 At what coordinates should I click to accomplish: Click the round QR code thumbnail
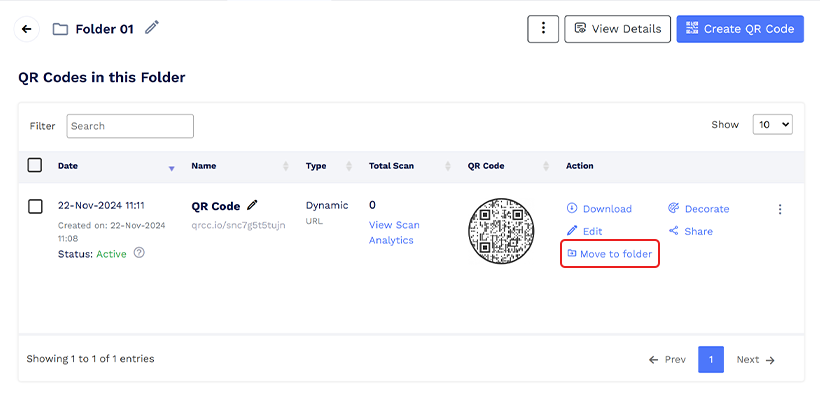501,231
